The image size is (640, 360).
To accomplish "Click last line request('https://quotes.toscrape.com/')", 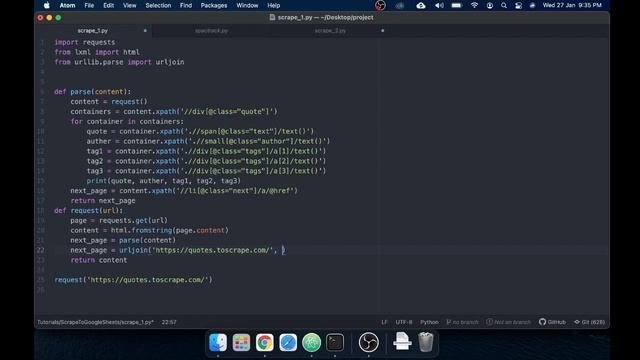I will coord(133,280).
